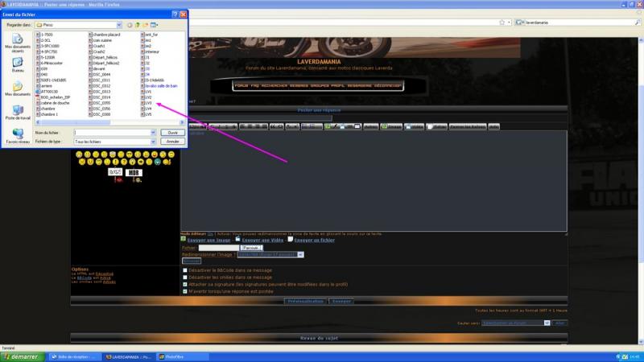Click the Annuler button in the file dialog
The width and height of the screenshot is (644, 362).
pos(173,142)
